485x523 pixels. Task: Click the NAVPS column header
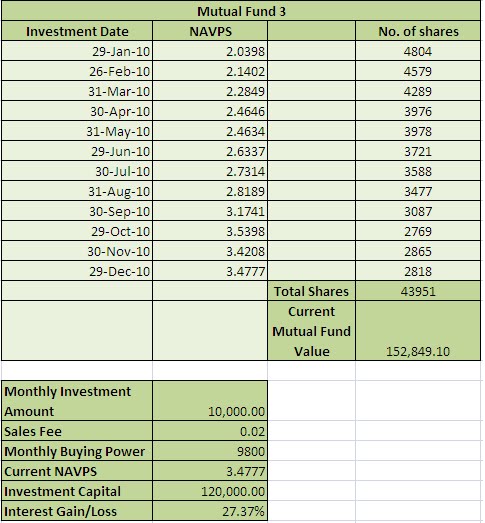tap(210, 31)
